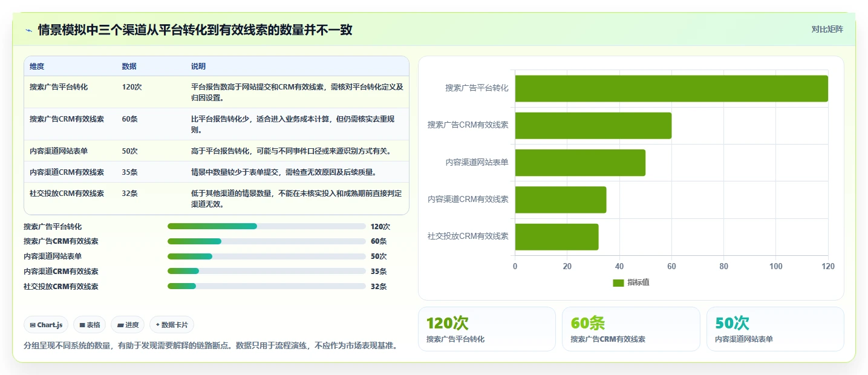Click the 32条 label beside progress bars
Screen dimensions: 868x375
(379, 286)
